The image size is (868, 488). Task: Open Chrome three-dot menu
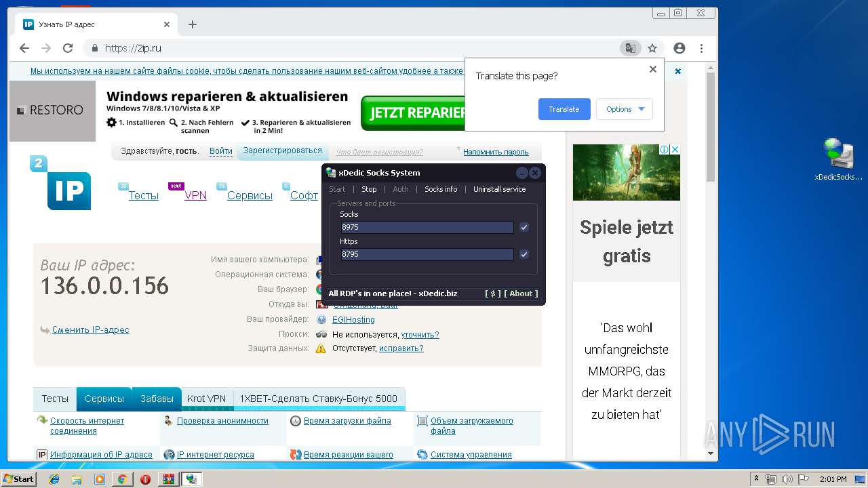pos(701,48)
